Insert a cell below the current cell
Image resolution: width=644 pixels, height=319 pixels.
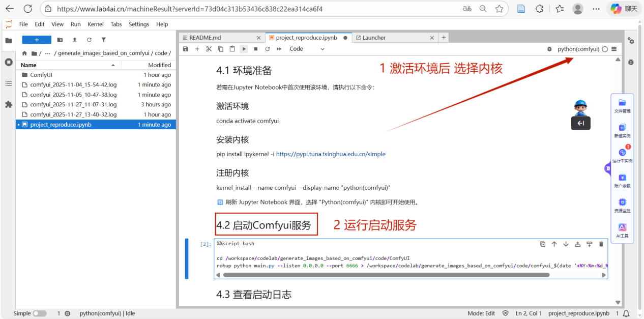590,244
